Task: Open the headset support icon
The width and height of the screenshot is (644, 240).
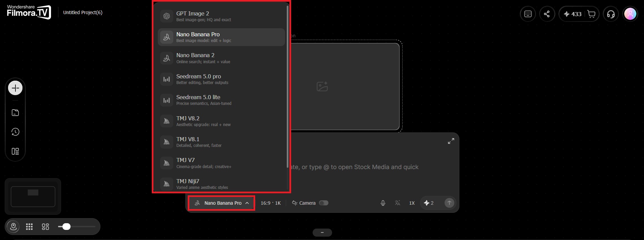Action: [611, 14]
